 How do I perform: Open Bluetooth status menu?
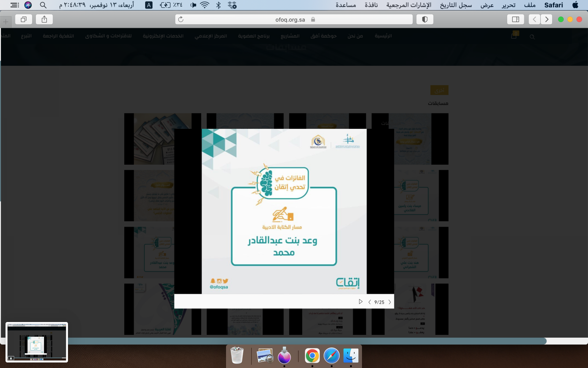click(x=218, y=5)
